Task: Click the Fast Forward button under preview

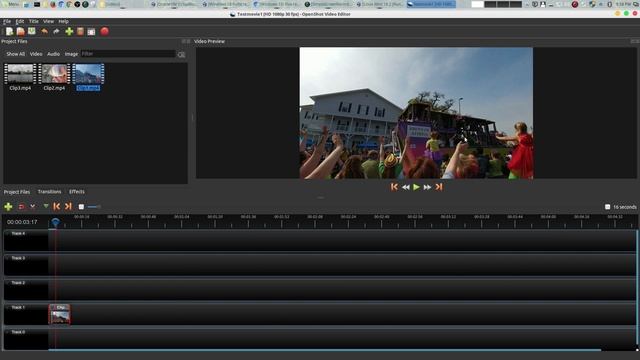Action: point(427,187)
